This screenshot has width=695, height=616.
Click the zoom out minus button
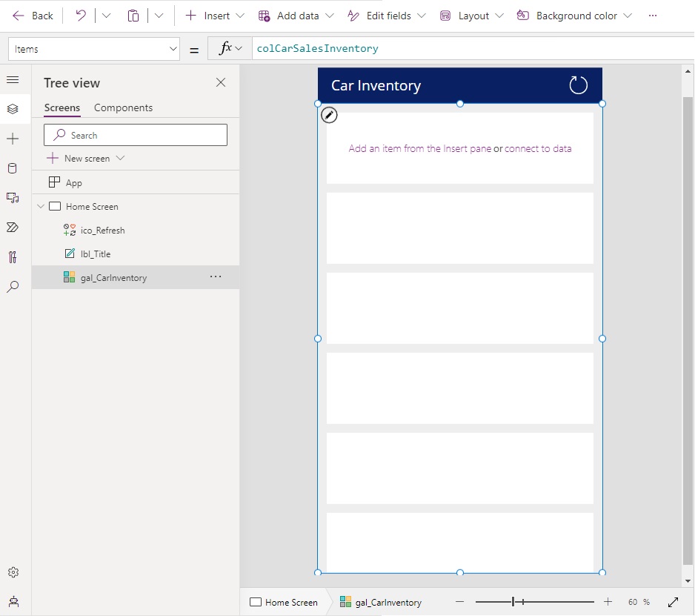[x=459, y=602]
